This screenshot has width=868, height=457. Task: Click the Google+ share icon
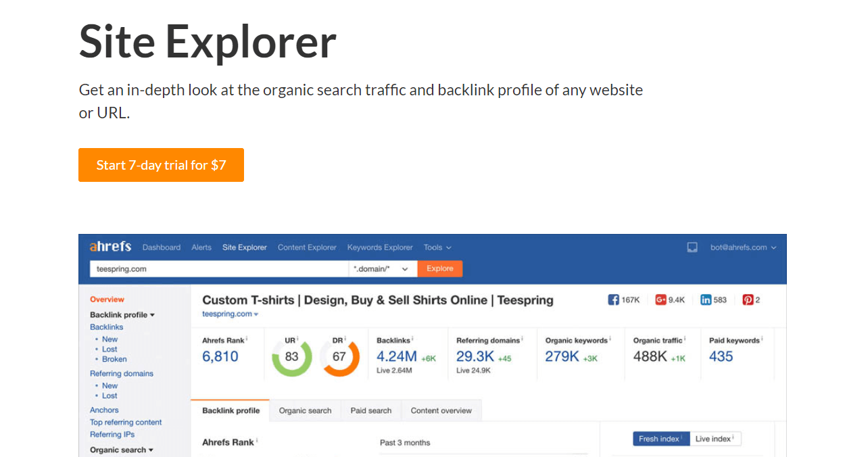(660, 299)
